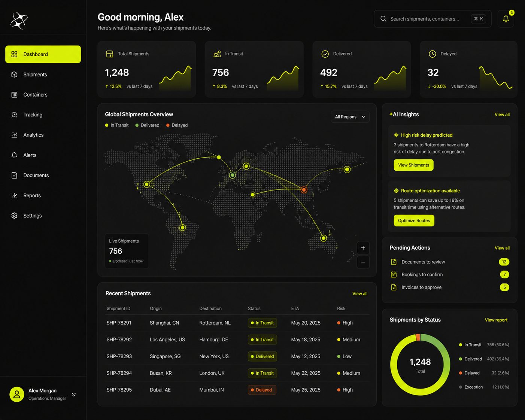Expand the Alex Morgan profile chevron

coord(74,395)
